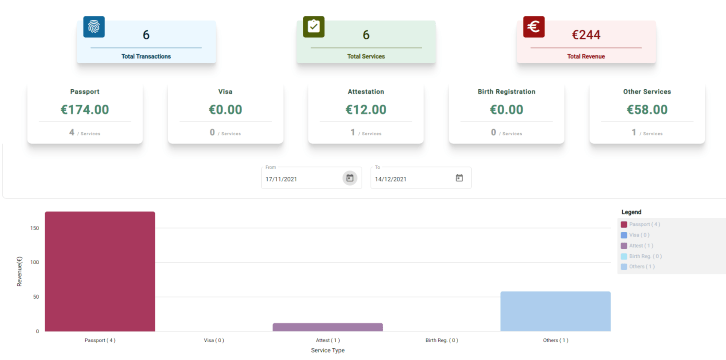Click the clipboard check Total Services icon
Image resolution: width=726 pixels, height=360 pixels.
coord(313,27)
